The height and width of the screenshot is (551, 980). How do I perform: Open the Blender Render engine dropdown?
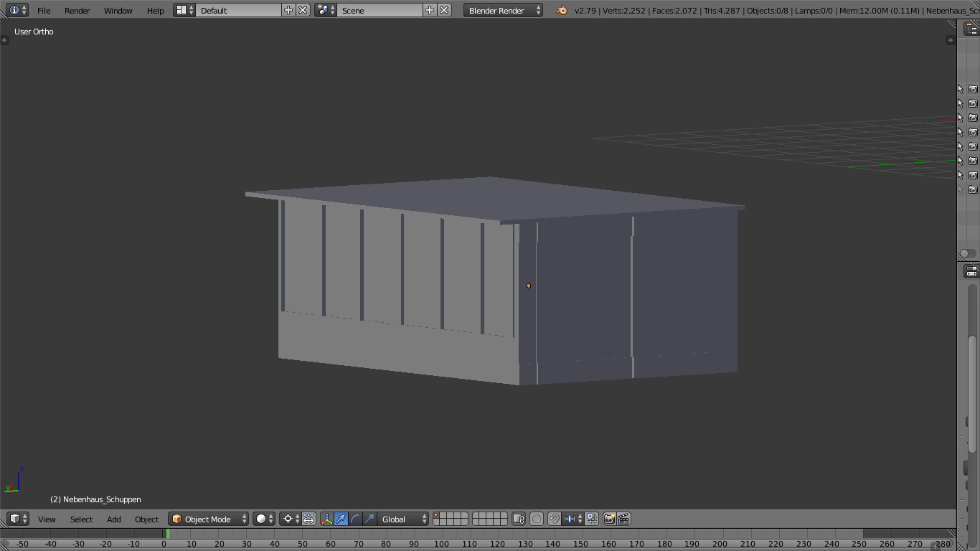[x=504, y=10]
